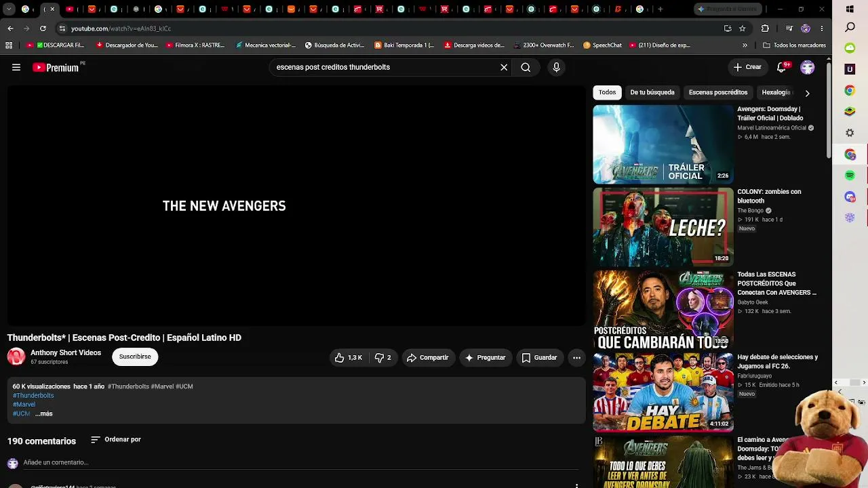Show more filter chips with the right arrow
Screen dimensions: 868x488
click(807, 93)
